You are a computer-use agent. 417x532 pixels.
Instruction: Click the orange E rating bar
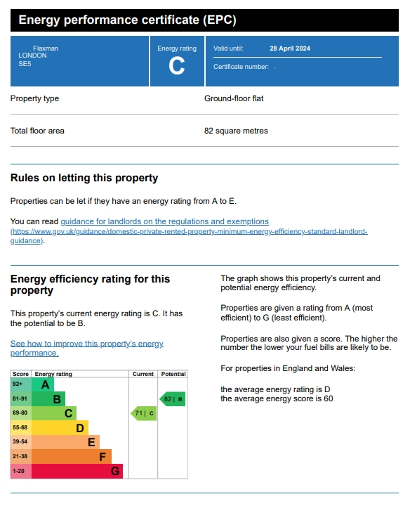[65, 442]
